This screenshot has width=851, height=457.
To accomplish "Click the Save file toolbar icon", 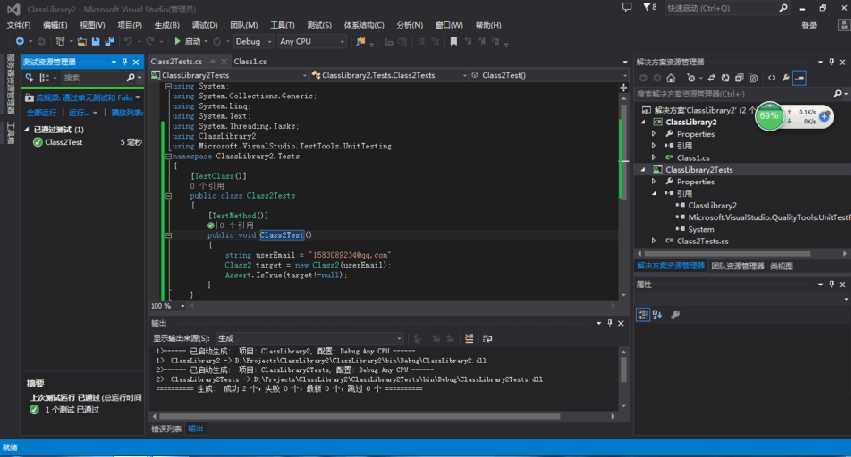I will 96,41.
